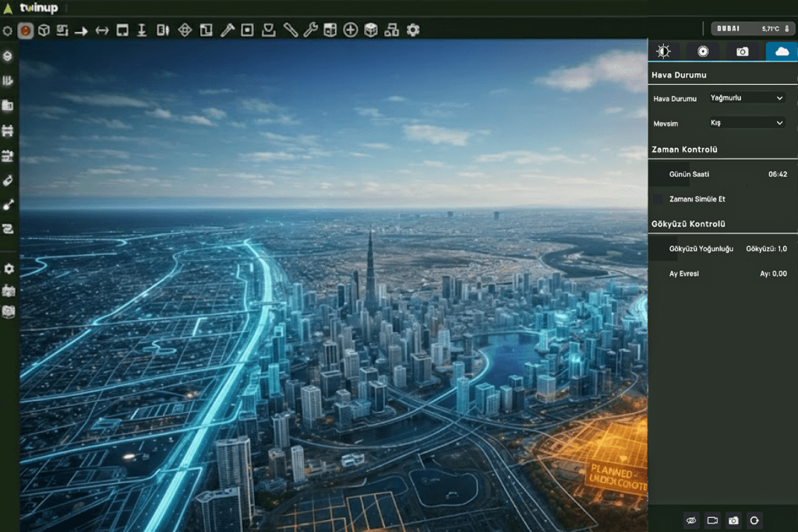Open the layers stack icon in the left sidebar
This screenshot has width=798, height=532.
point(8,56)
